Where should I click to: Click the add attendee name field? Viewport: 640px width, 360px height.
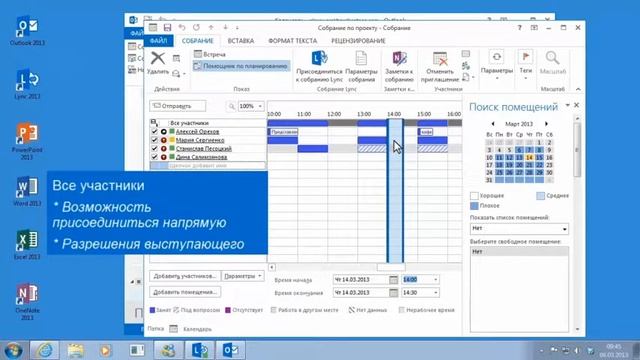pyautogui.click(x=208, y=166)
